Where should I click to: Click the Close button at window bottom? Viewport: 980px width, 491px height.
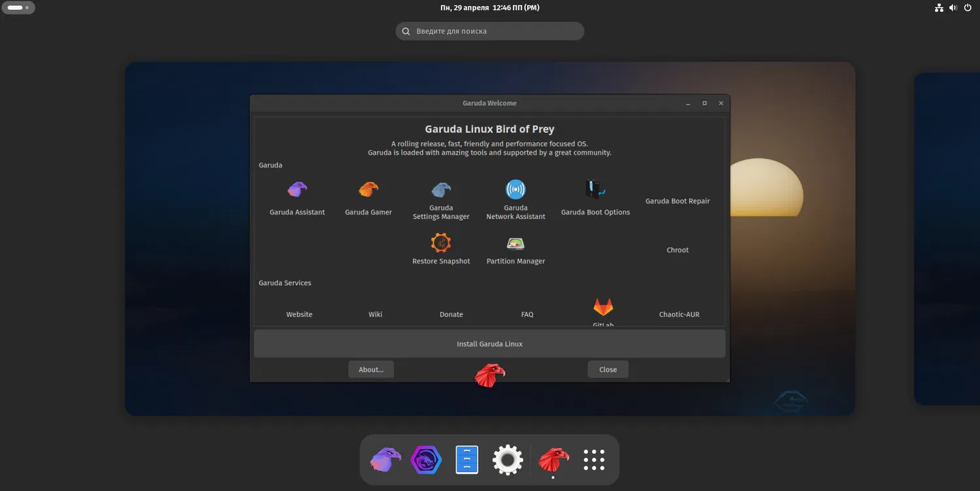608,369
